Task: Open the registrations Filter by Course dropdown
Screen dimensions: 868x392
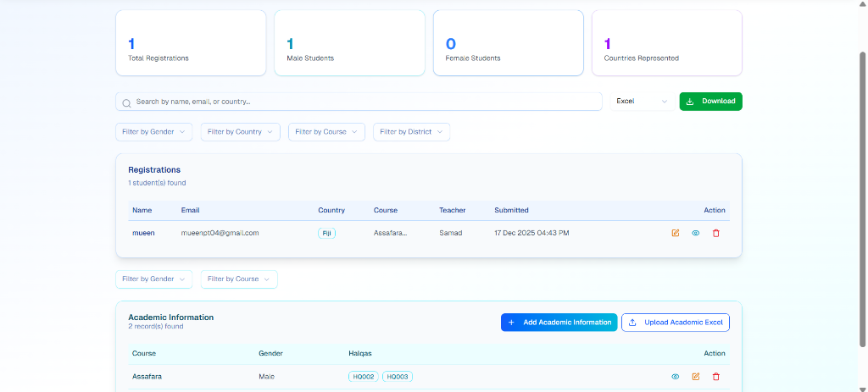Action: pos(326,132)
